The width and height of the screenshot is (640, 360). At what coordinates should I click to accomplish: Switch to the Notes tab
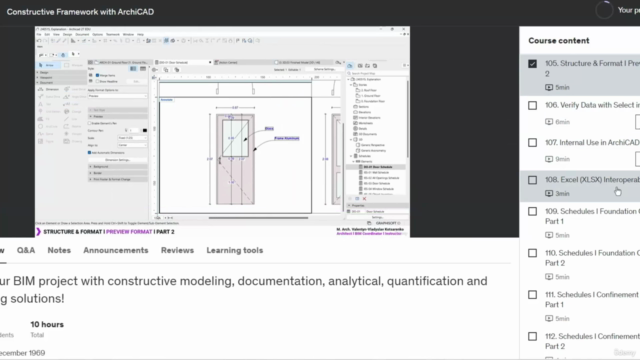coord(59,250)
